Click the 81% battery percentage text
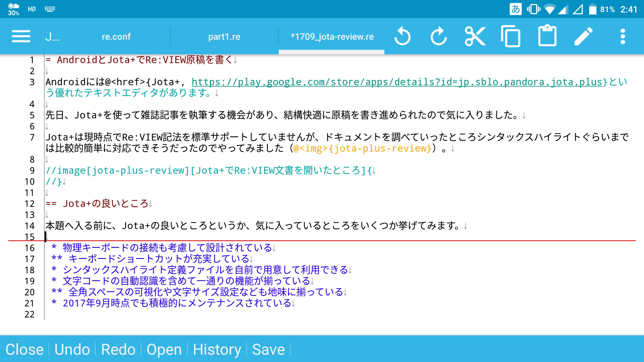644x362 pixels. tap(608, 9)
